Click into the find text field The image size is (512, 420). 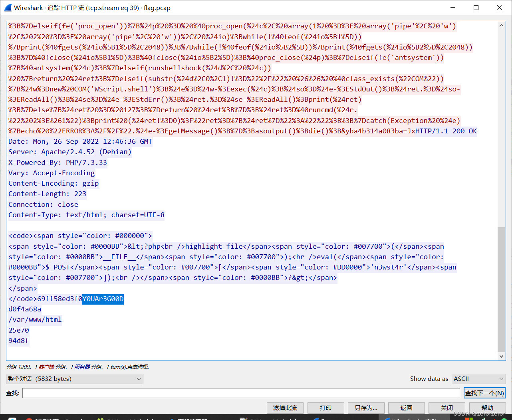click(x=241, y=393)
